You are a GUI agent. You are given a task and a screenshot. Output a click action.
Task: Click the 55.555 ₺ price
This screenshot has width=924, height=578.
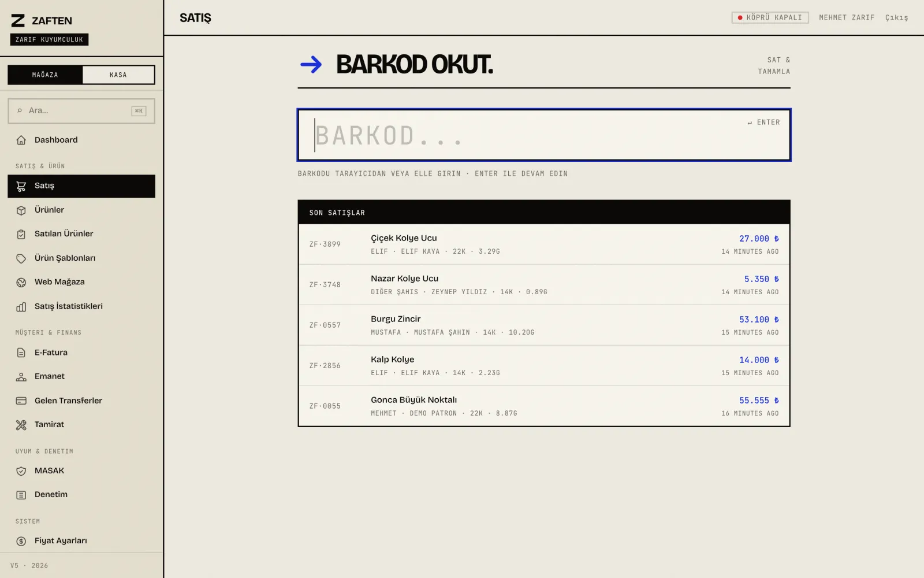759,401
